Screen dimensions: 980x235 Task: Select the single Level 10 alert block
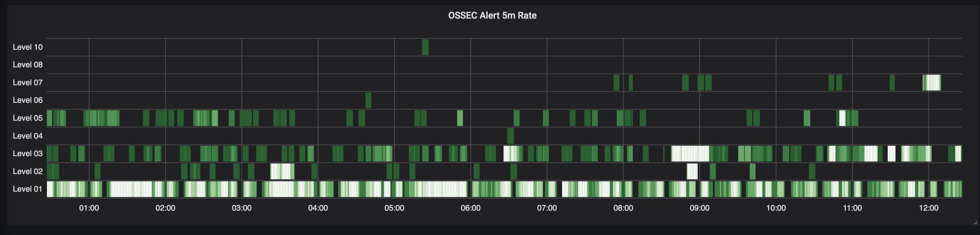pos(425,47)
